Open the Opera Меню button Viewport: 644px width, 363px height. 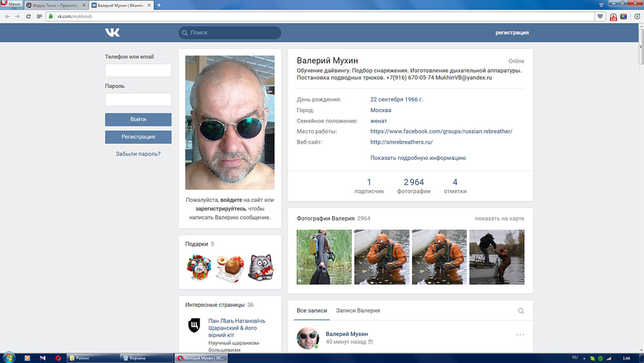[11, 4]
